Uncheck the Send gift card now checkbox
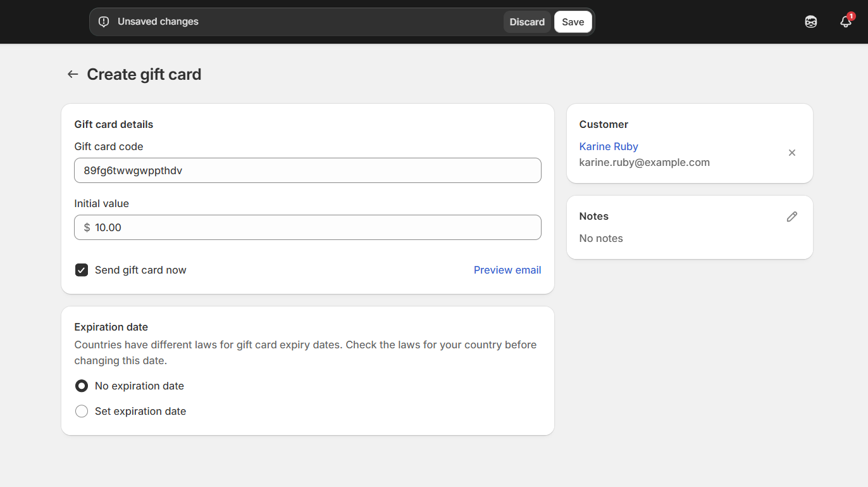Screen dimensions: 868x487 coord(82,270)
